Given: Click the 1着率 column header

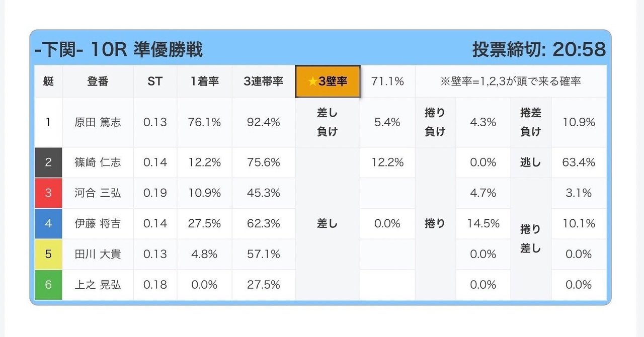Looking at the screenshot, I should [204, 81].
